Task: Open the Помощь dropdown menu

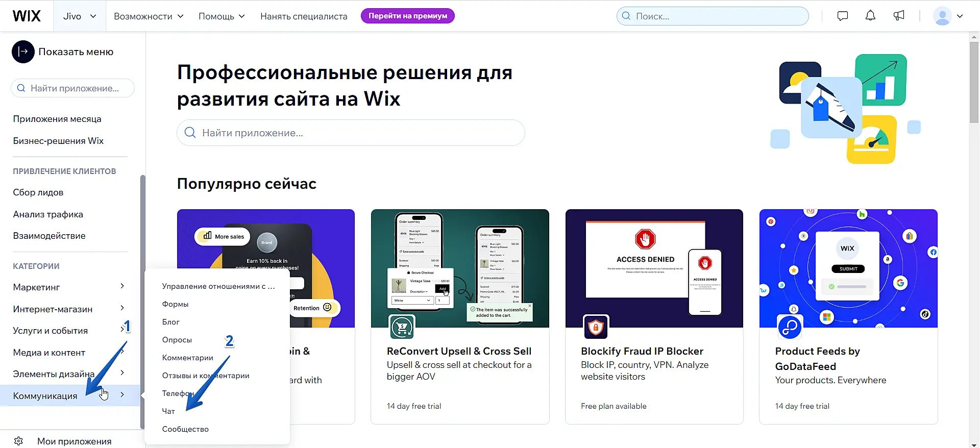Action: (222, 16)
